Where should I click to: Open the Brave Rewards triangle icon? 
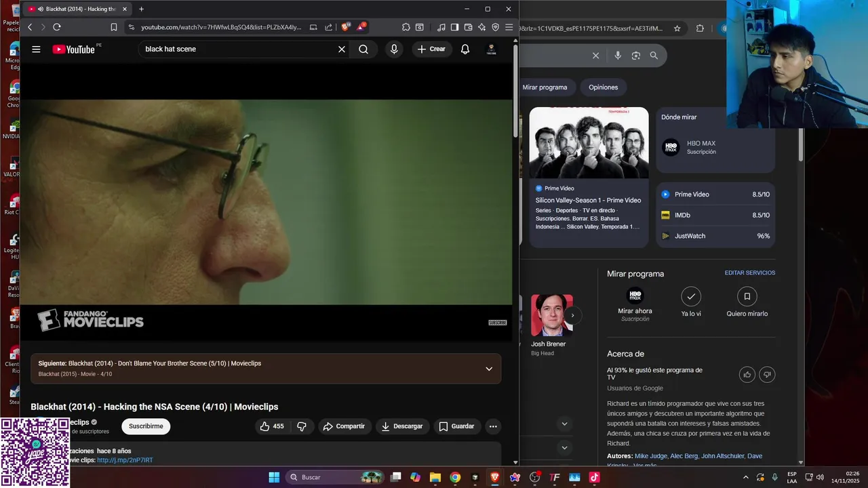point(361,27)
